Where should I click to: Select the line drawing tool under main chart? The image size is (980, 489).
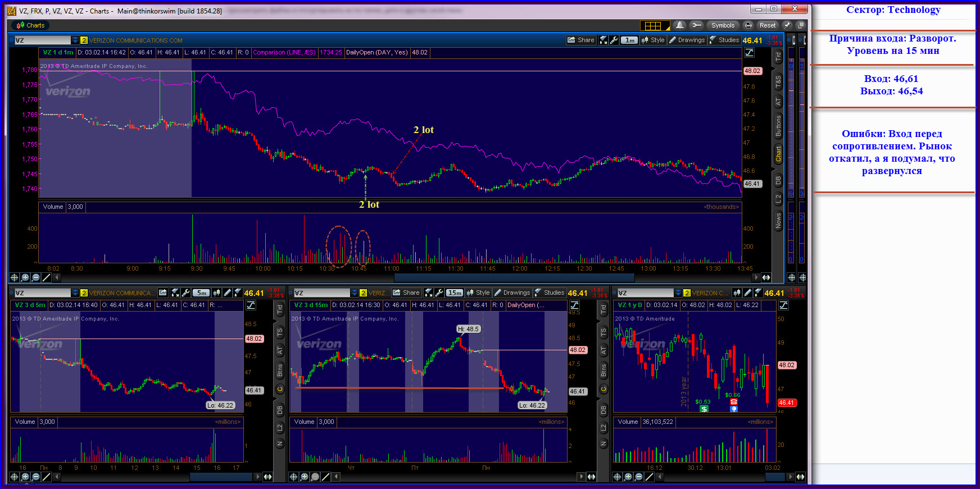[x=47, y=277]
